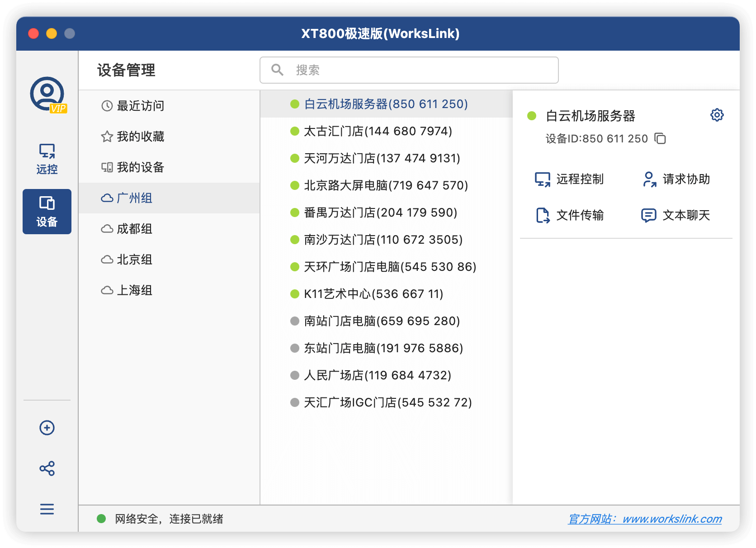Viewport: 756px width, 548px height.
Task: Open device settings gear for 白云机场服务器
Action: 717,115
